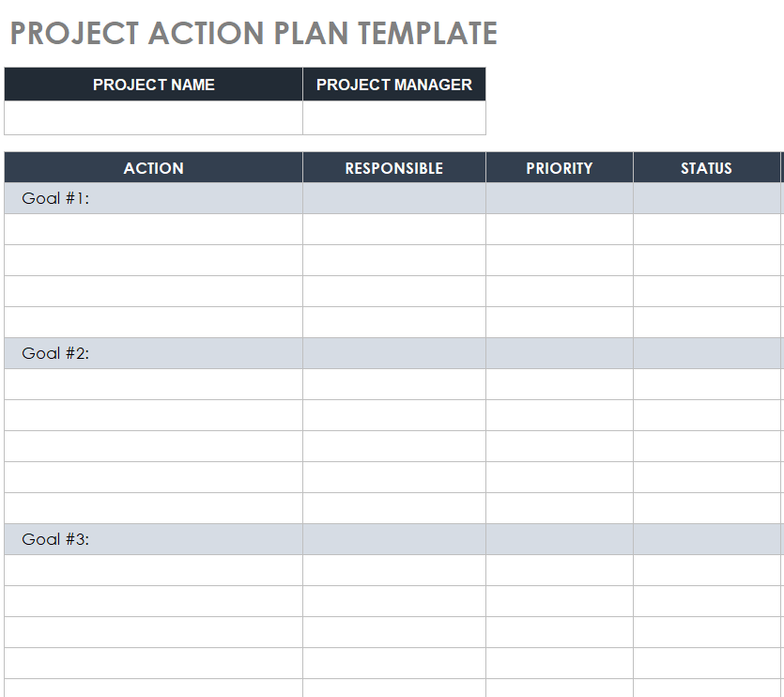Image resolution: width=784 pixels, height=697 pixels.
Task: Click first Status cell under Goal #1
Action: tap(706, 229)
